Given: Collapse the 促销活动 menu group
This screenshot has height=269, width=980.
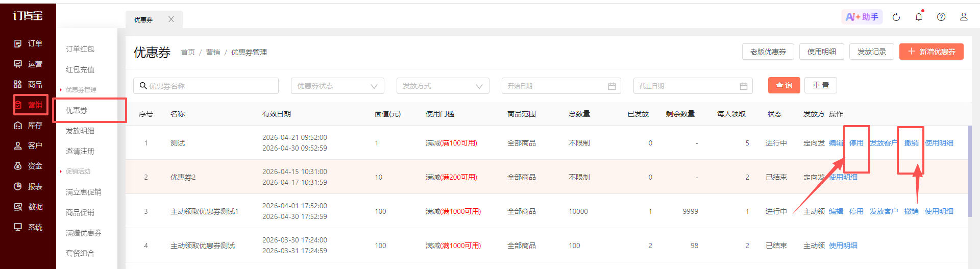Looking at the screenshot, I should point(78,172).
